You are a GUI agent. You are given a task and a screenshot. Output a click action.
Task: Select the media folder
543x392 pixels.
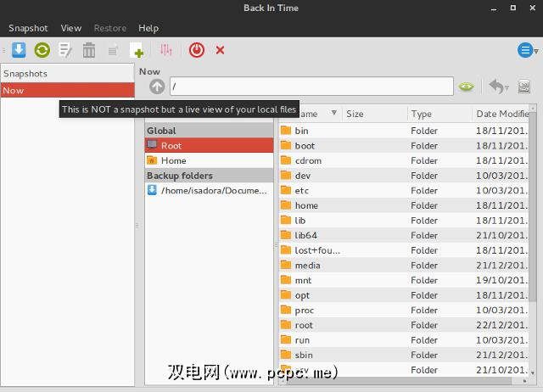[x=404, y=266]
